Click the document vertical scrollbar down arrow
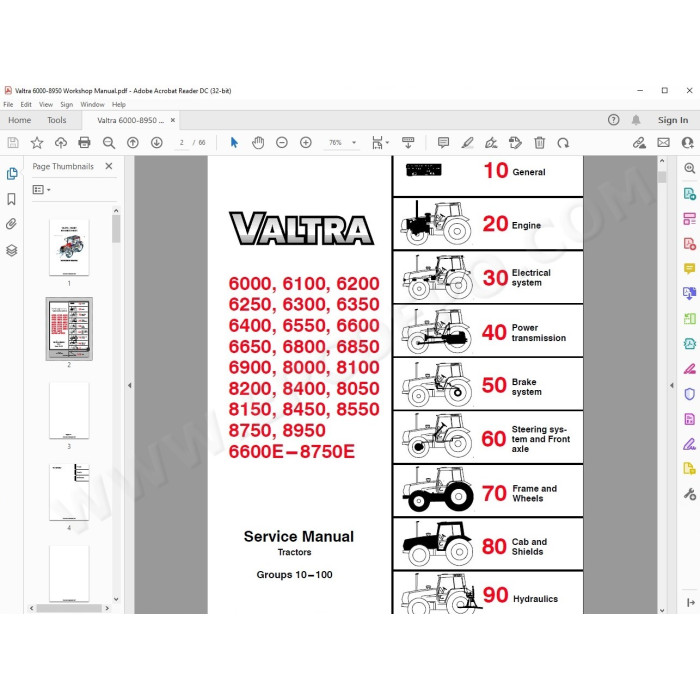This screenshot has width=700, height=700. [662, 610]
